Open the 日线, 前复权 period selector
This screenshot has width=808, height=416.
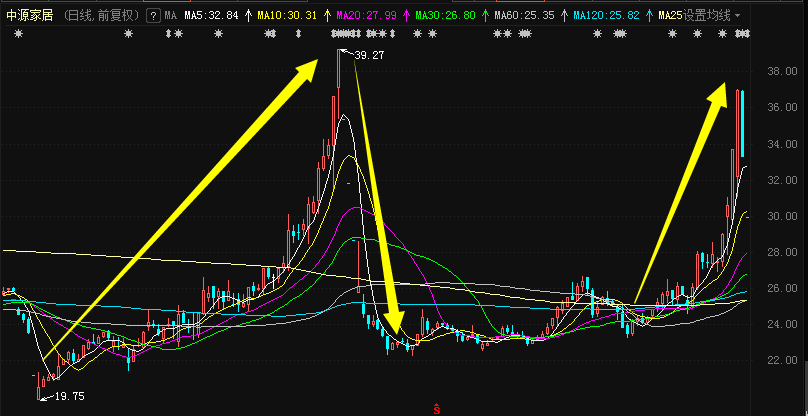[x=101, y=16]
